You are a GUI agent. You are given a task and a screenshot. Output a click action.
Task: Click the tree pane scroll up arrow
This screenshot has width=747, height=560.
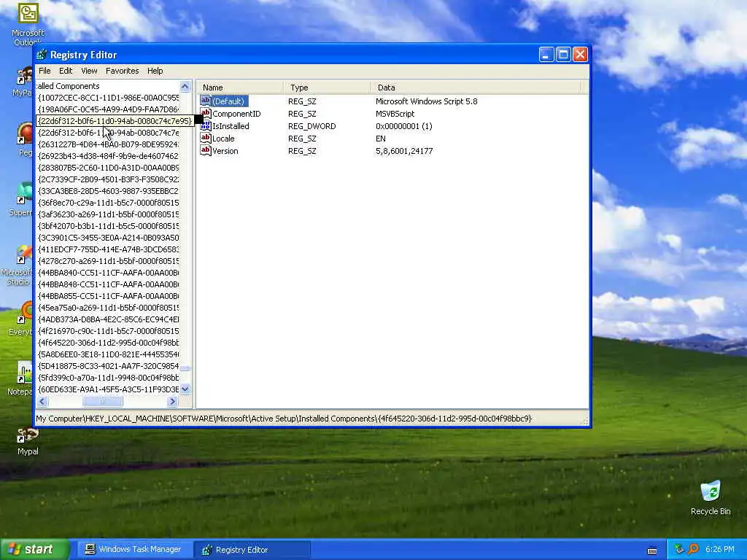pyautogui.click(x=185, y=86)
